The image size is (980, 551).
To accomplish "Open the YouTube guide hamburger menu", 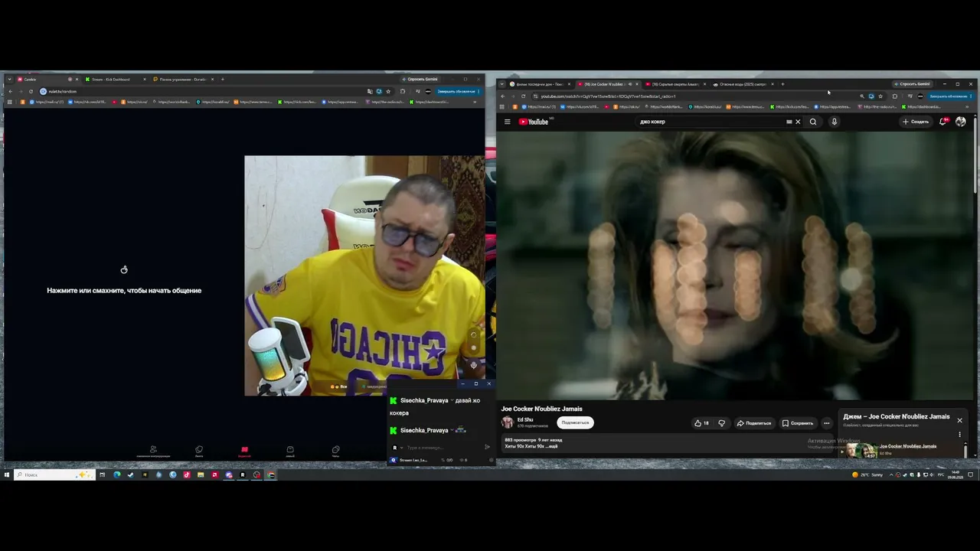I will point(507,122).
